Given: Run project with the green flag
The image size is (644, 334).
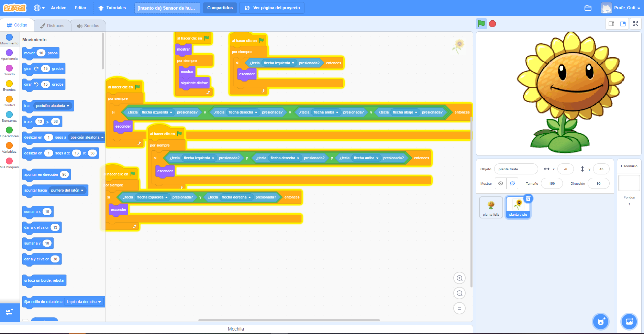Looking at the screenshot, I should (481, 24).
